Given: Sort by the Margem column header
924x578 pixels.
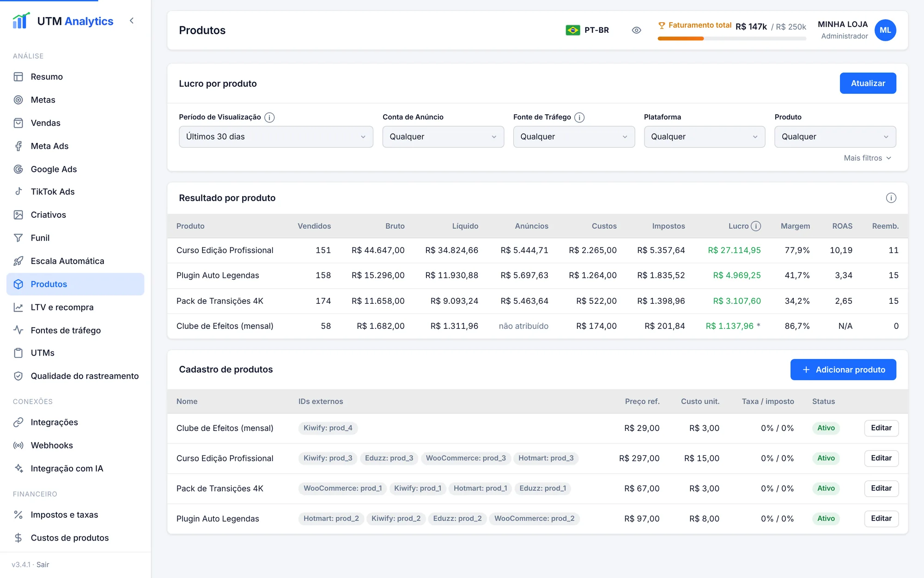Looking at the screenshot, I should click(795, 226).
